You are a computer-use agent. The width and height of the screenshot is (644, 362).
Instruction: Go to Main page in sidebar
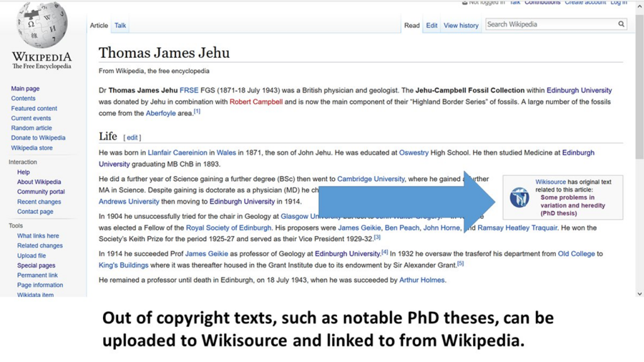25,88
